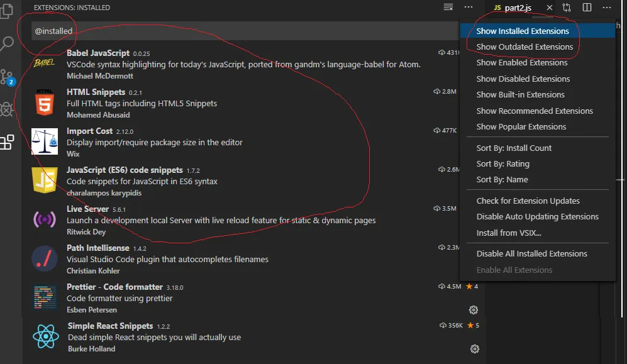Click the compare changes editor icon

tap(567, 7)
